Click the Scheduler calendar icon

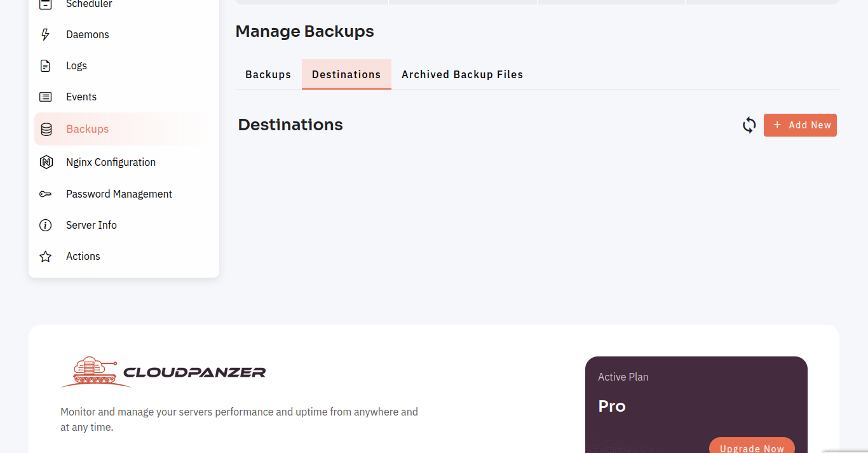coord(46,4)
